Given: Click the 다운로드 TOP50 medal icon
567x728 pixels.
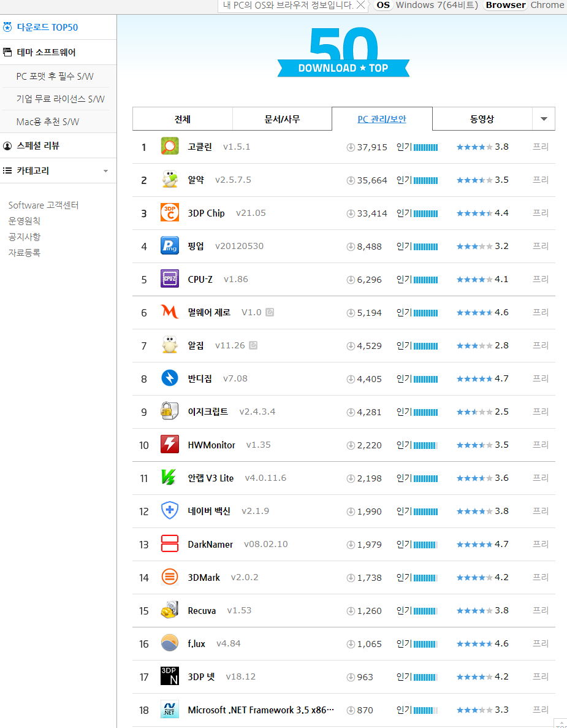Looking at the screenshot, I should [7, 27].
